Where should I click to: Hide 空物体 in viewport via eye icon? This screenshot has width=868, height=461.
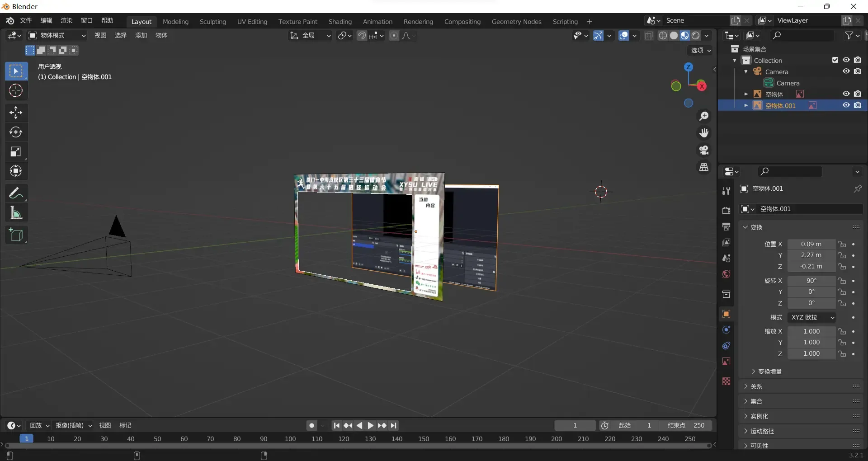click(x=846, y=94)
